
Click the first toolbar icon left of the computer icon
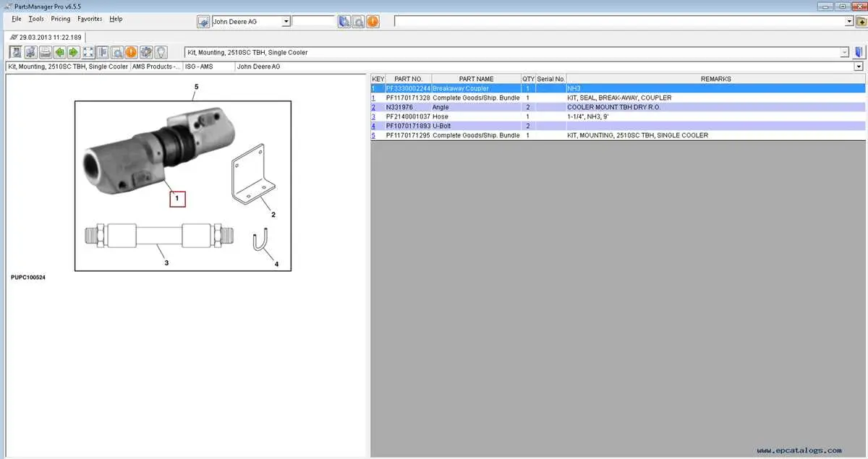pyautogui.click(x=16, y=52)
